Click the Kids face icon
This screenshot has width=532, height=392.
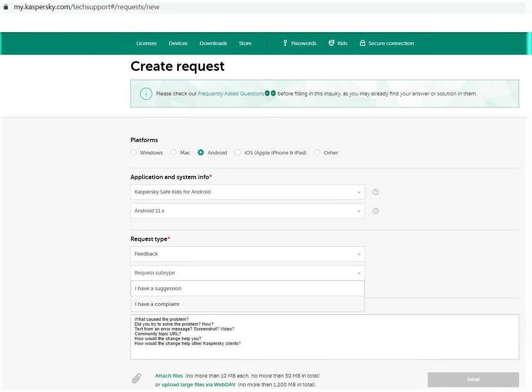331,43
